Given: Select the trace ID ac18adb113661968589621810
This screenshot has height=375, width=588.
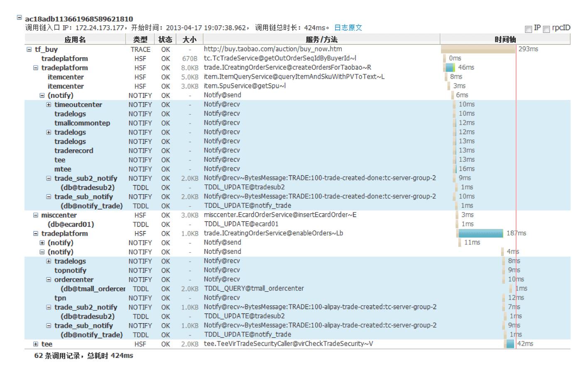Looking at the screenshot, I should tap(79, 19).
